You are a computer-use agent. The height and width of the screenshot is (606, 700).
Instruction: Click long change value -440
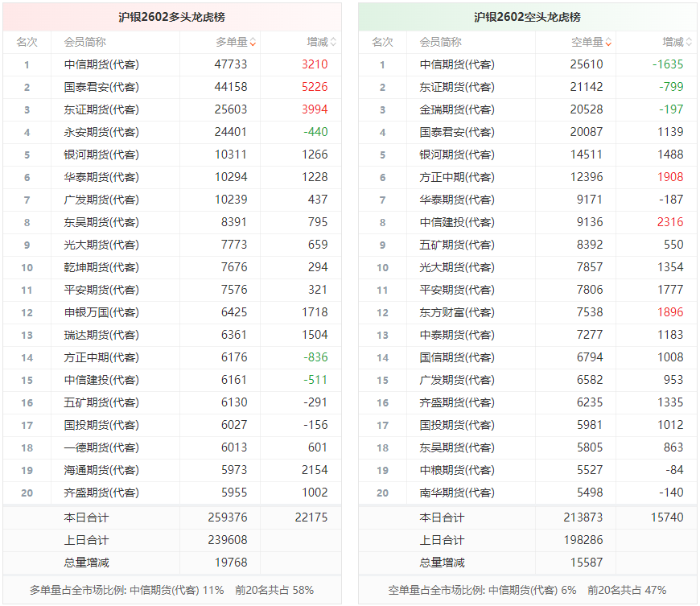(x=315, y=132)
